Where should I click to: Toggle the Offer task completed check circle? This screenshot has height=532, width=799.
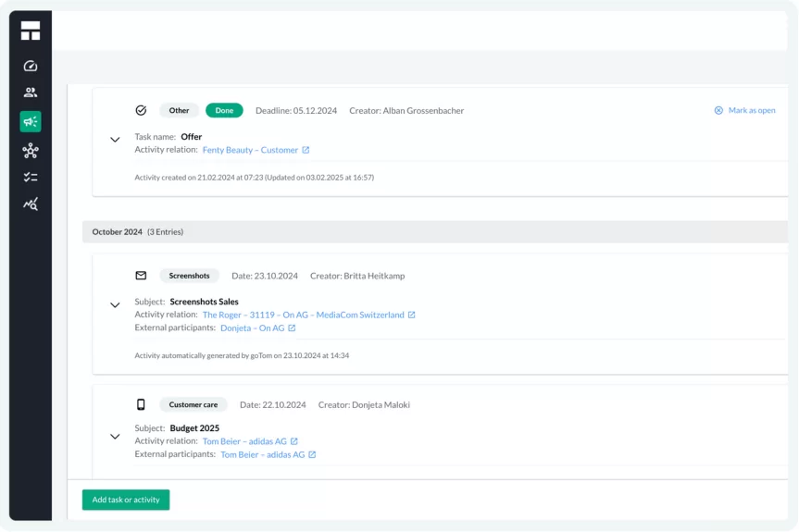(141, 110)
